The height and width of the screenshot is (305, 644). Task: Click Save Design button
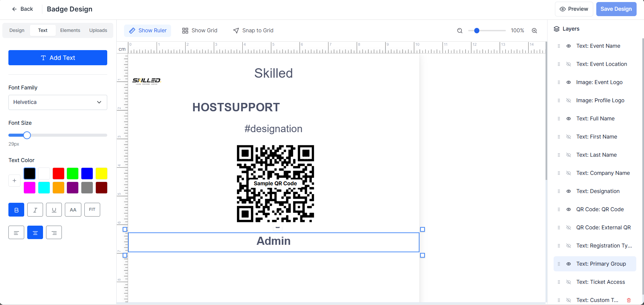coord(616,9)
